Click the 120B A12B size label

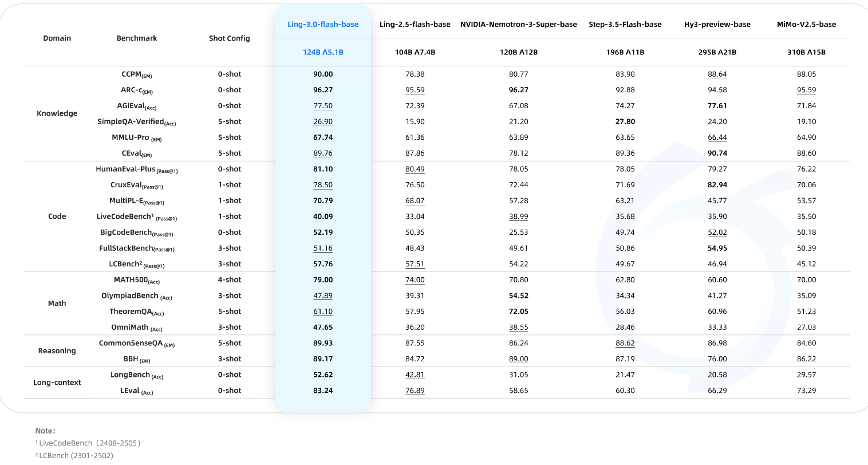click(x=519, y=52)
